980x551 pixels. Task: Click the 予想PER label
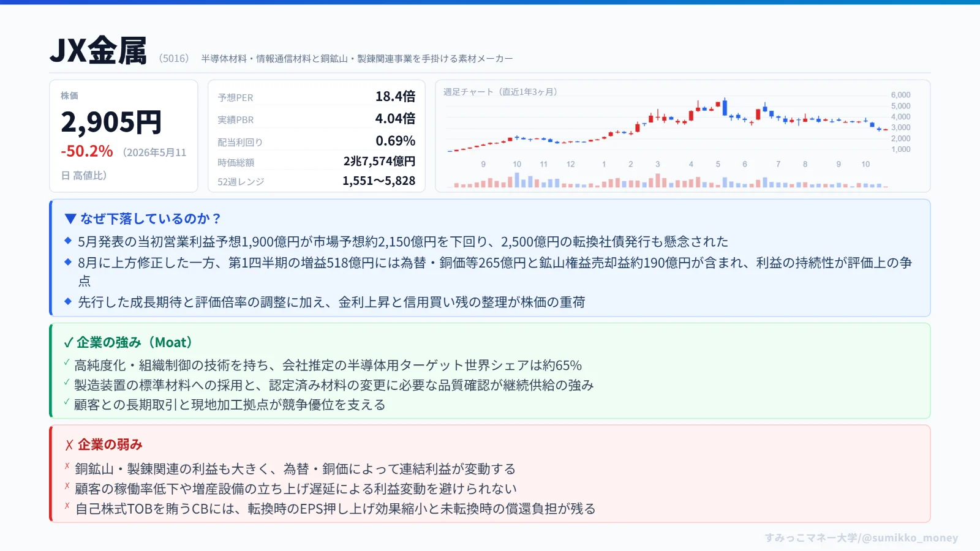click(x=235, y=98)
